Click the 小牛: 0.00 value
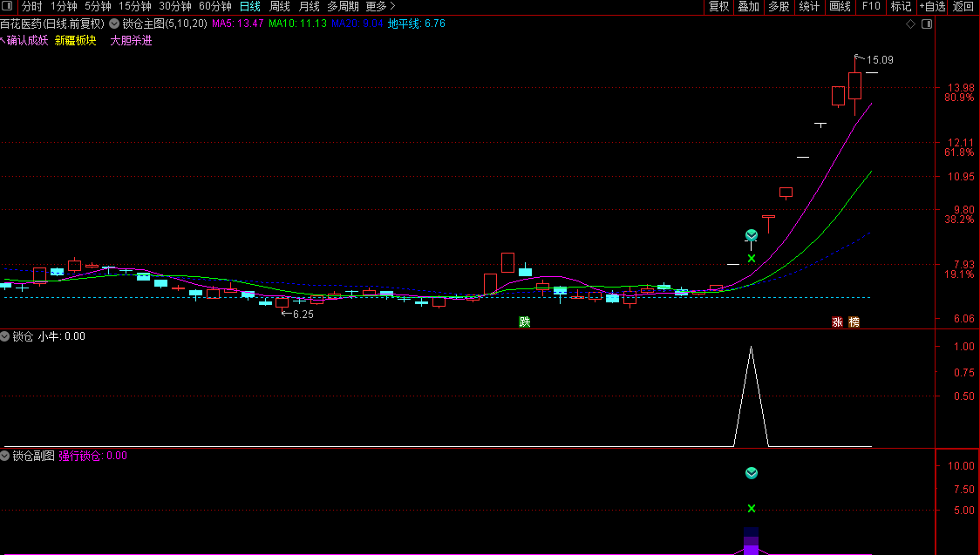The image size is (980, 555). coord(61,336)
